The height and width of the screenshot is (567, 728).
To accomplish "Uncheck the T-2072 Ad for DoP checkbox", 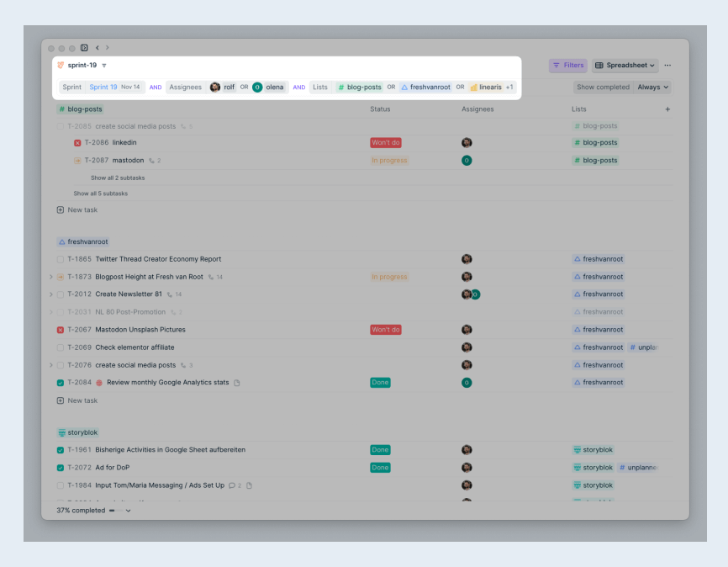I will [61, 468].
